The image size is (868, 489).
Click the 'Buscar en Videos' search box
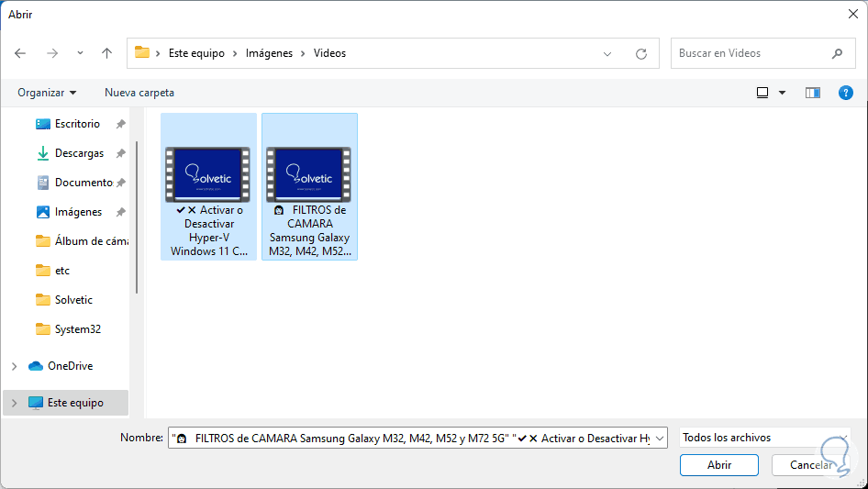[x=762, y=53]
